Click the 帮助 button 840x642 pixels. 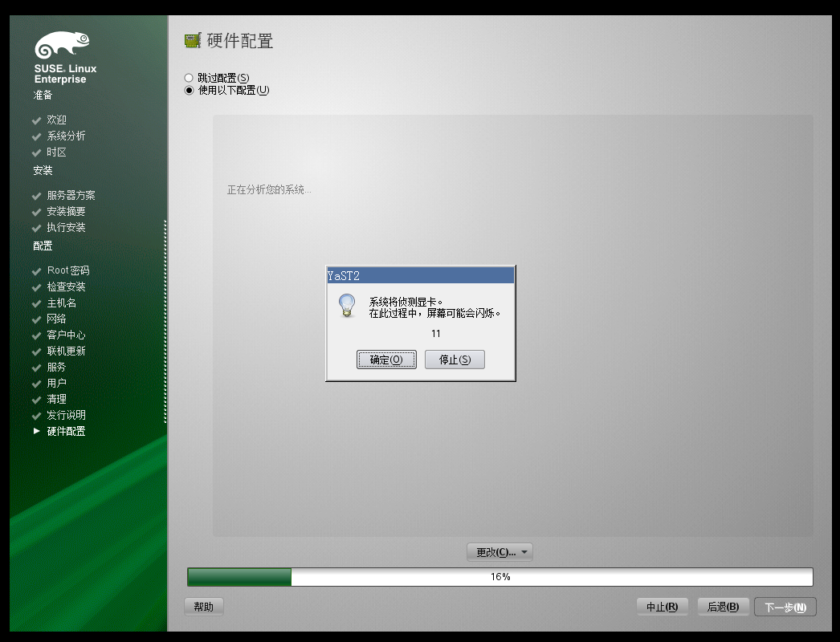[x=203, y=607]
